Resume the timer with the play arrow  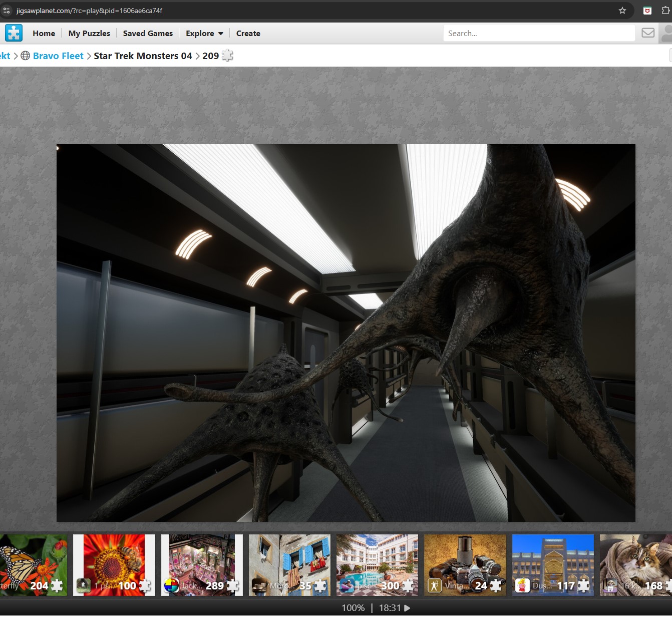click(x=407, y=608)
